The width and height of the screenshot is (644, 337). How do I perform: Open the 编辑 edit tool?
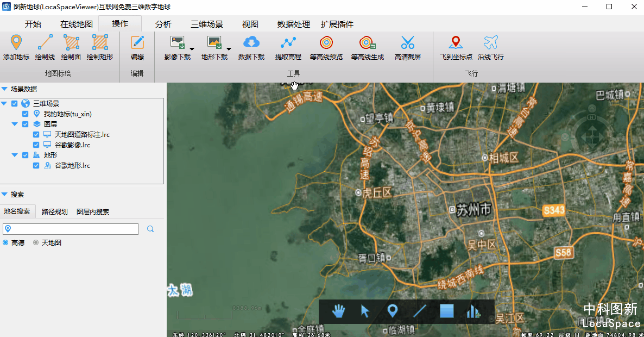(x=137, y=47)
